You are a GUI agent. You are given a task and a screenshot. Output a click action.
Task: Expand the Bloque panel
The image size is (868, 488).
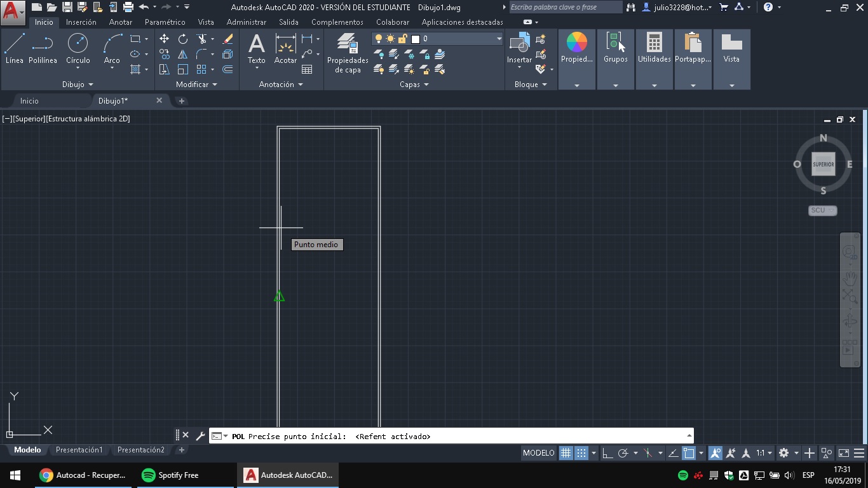531,85
